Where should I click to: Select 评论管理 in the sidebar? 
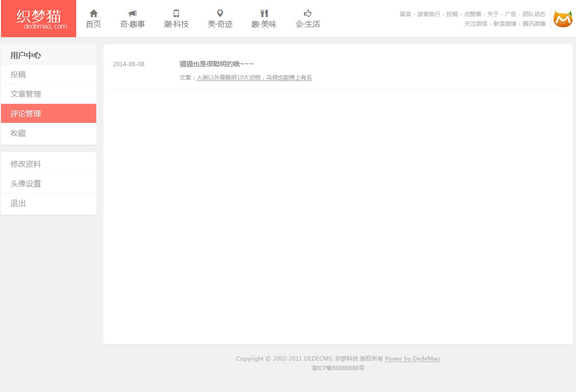[x=26, y=114]
